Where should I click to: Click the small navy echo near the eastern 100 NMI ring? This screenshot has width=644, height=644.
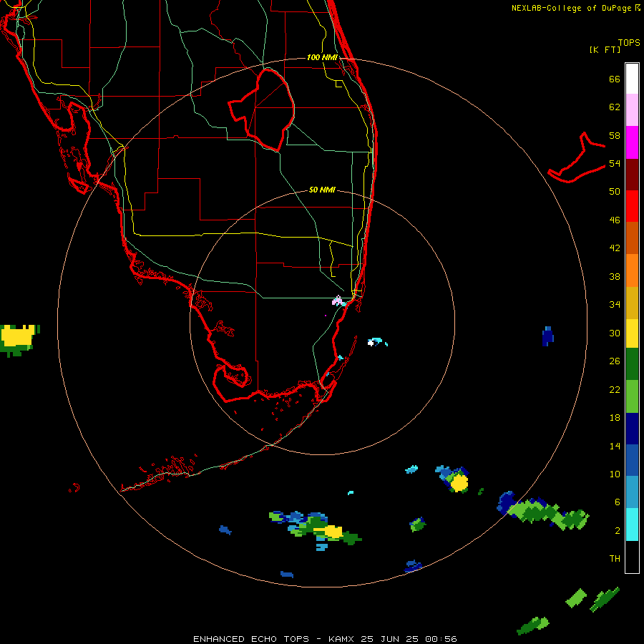(548, 336)
